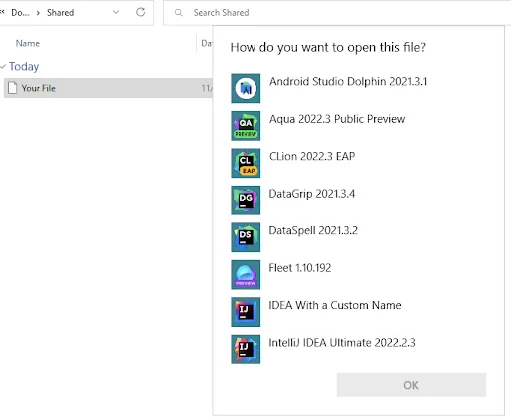Click the CLion 2022.3 EAP label
This screenshot has width=511, height=420.
[312, 156]
